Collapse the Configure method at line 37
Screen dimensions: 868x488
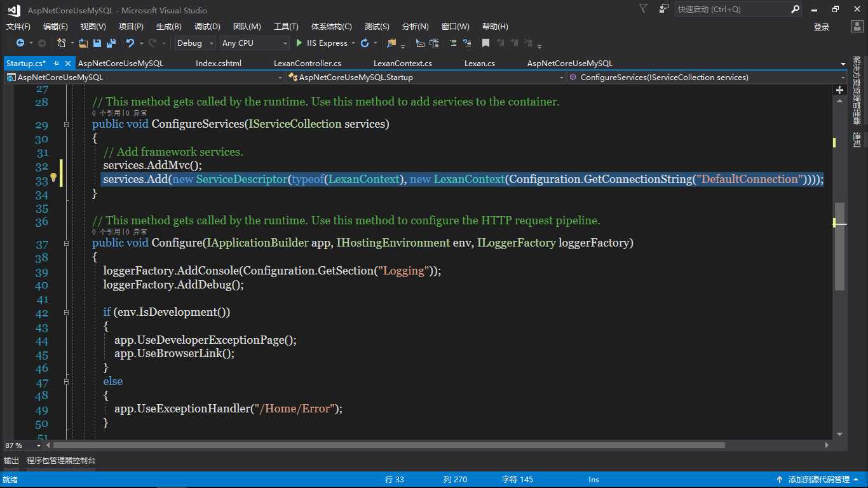(66, 243)
